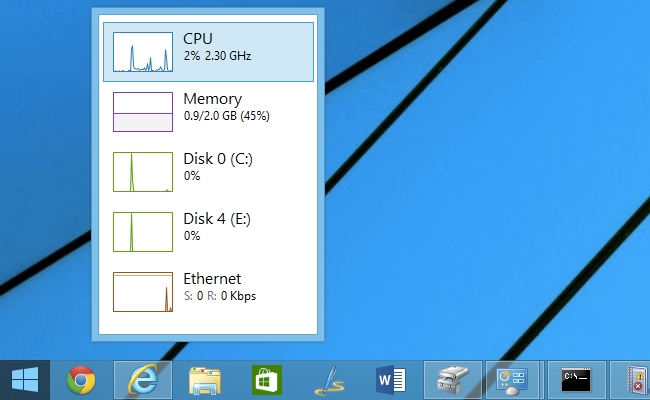The width and height of the screenshot is (650, 400).
Task: Open the disk toolbox utility icon
Action: 453,380
